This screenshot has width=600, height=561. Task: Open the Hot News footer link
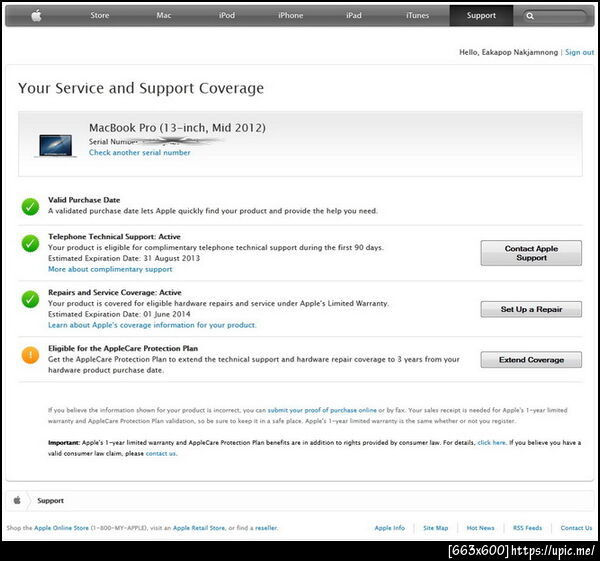pos(480,528)
